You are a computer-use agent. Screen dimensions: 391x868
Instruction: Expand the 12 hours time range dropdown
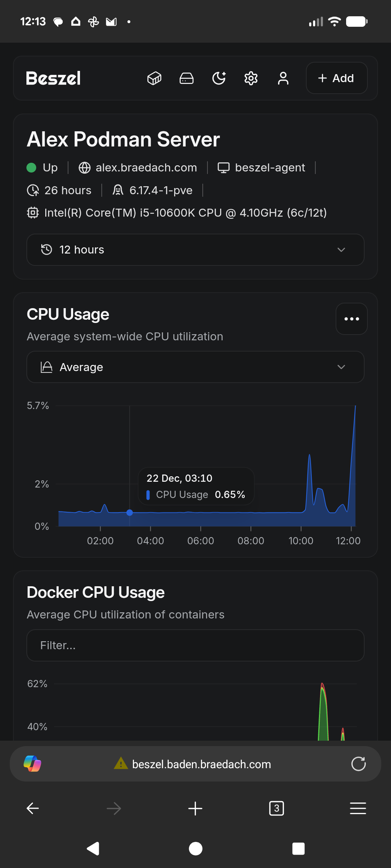[195, 250]
